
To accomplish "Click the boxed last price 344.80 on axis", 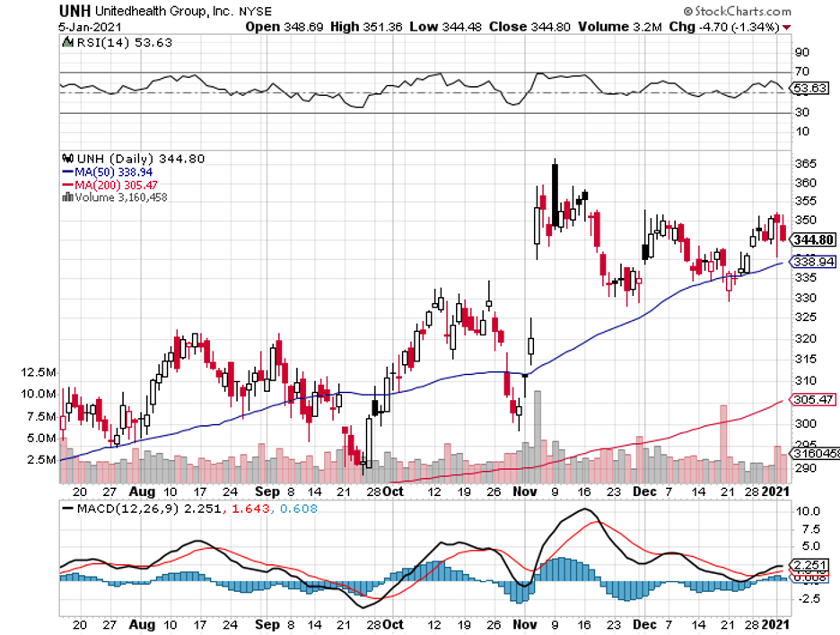I will 814,239.
